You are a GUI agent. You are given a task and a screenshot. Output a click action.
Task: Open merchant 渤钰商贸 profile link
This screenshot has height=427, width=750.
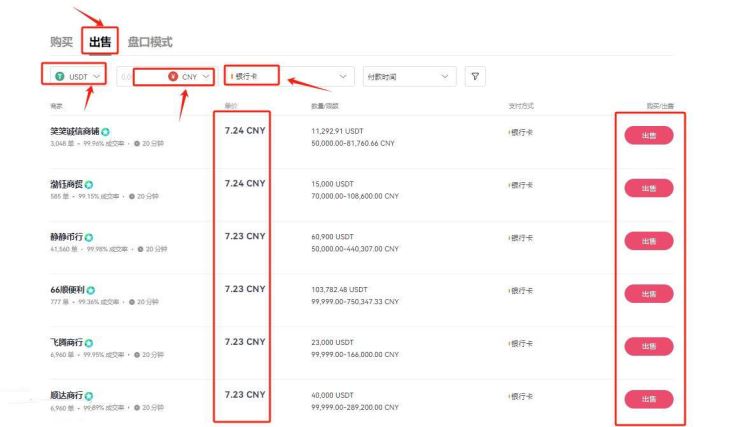point(66,184)
